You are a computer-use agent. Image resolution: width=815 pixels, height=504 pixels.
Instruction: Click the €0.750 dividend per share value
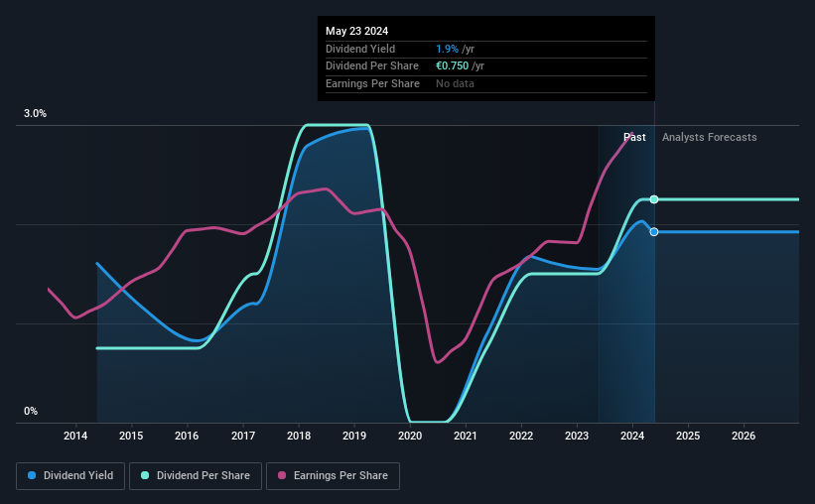click(453, 66)
